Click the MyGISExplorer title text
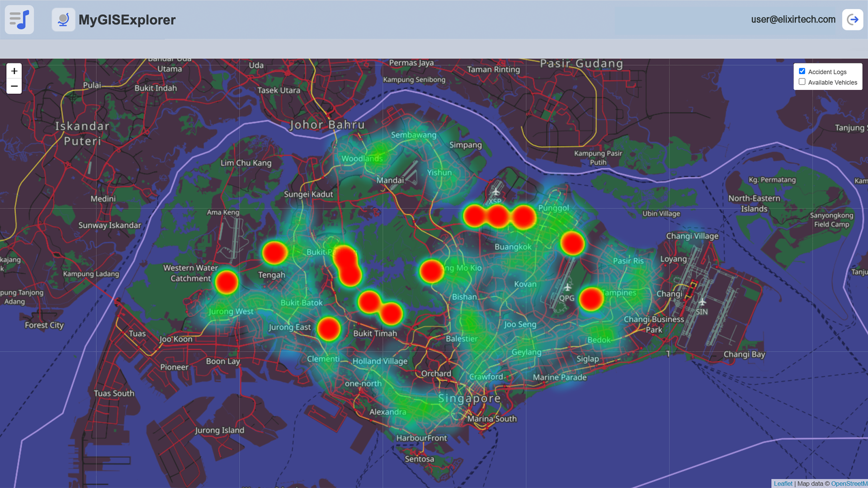The image size is (868, 488). point(127,20)
